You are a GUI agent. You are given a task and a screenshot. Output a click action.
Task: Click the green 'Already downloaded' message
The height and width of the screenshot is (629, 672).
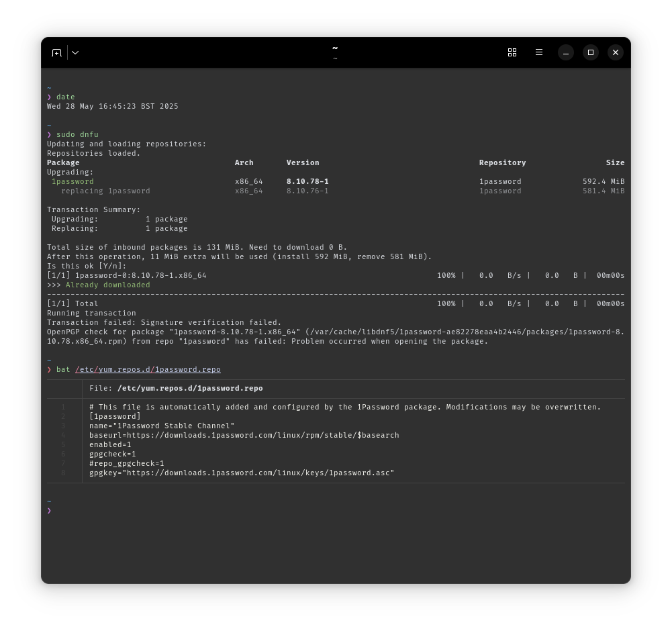click(107, 285)
